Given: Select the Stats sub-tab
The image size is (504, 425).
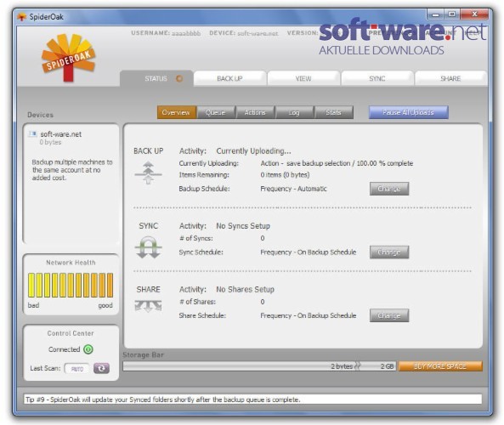Looking at the screenshot, I should coord(334,112).
